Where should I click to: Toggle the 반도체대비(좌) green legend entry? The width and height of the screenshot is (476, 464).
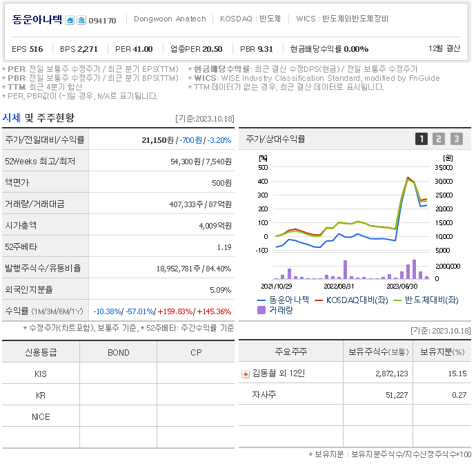426,300
